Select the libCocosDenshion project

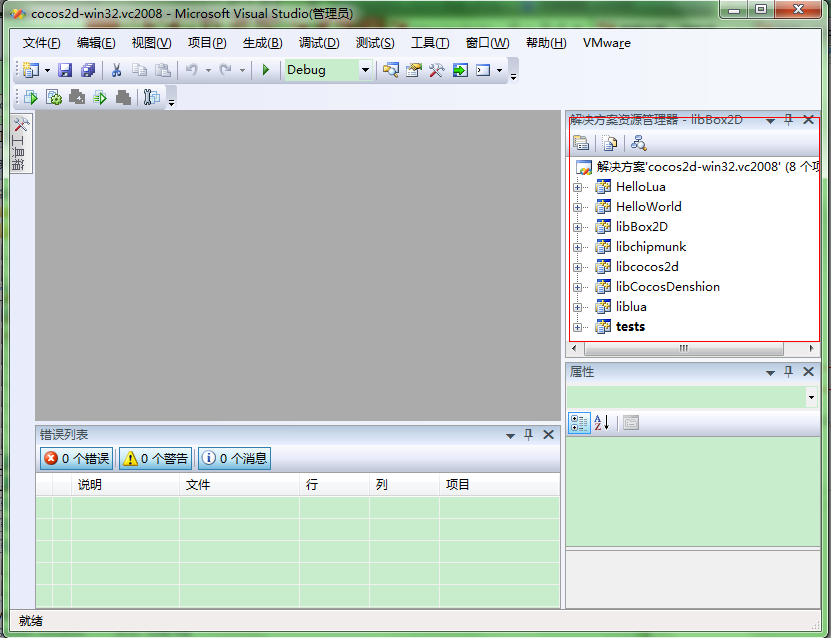[668, 287]
